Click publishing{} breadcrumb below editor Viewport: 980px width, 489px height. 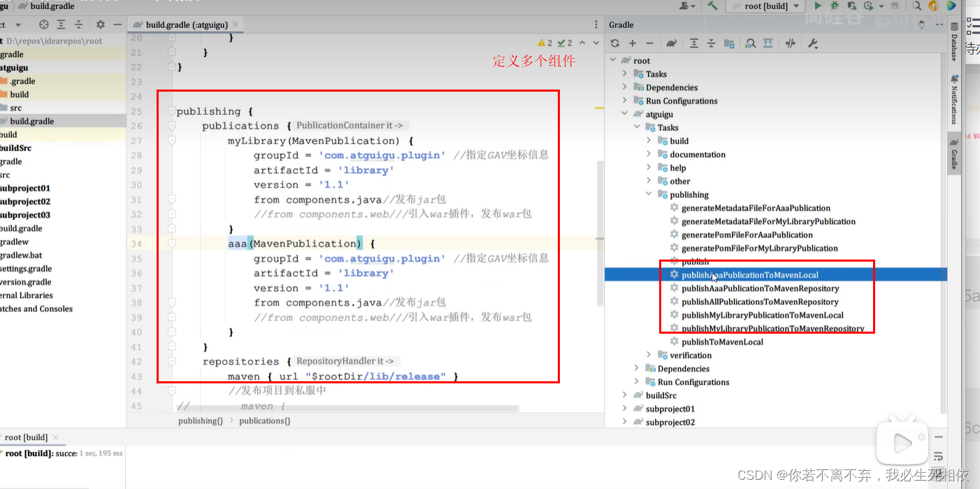(x=201, y=420)
